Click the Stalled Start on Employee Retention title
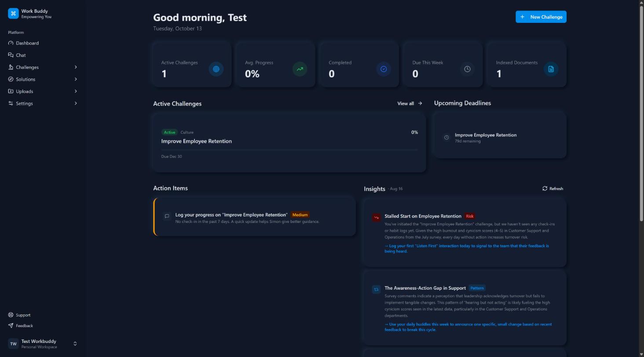The height and width of the screenshot is (357, 644). (423, 216)
